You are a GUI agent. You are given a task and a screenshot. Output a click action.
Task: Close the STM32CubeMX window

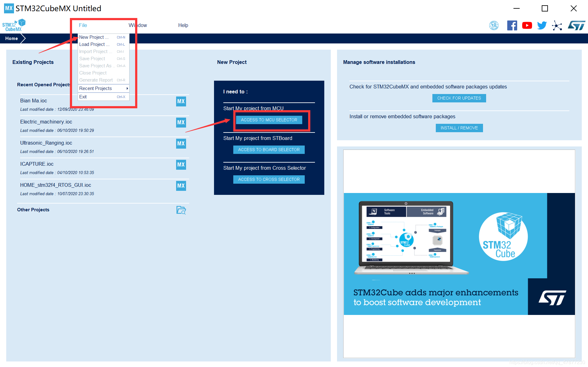pyautogui.click(x=574, y=8)
